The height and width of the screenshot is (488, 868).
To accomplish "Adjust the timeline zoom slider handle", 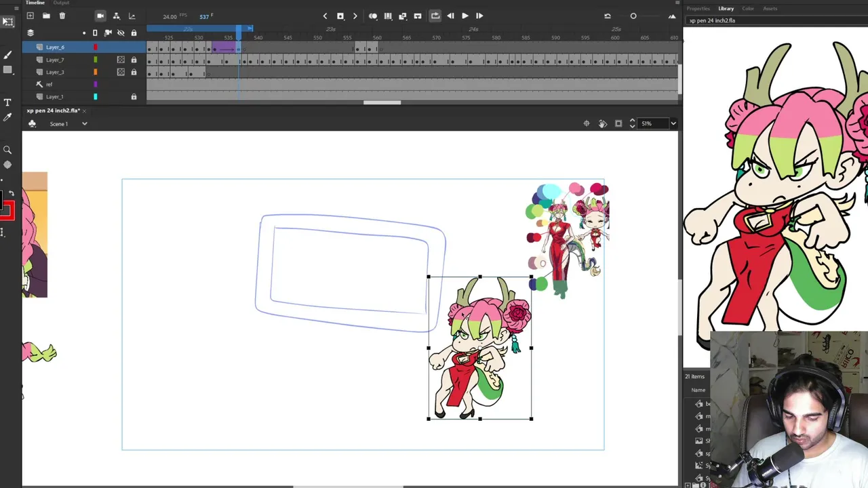I will tap(633, 16).
